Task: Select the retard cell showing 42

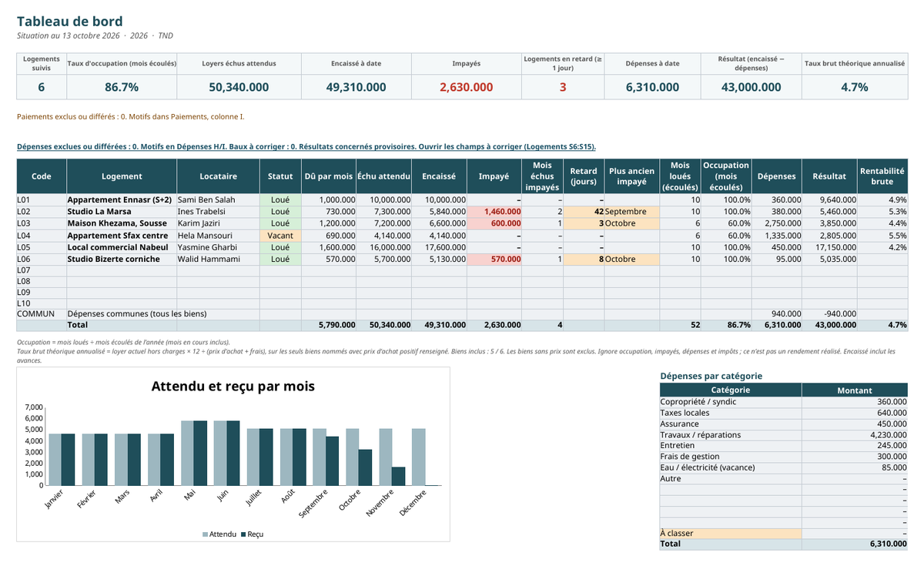Action: [x=584, y=211]
